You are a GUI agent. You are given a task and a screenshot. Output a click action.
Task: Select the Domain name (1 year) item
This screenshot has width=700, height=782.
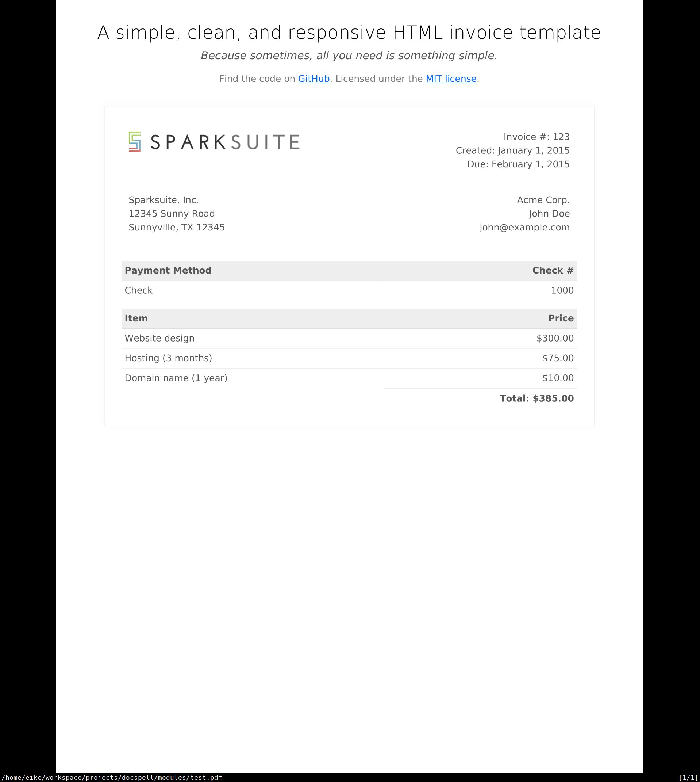176,378
